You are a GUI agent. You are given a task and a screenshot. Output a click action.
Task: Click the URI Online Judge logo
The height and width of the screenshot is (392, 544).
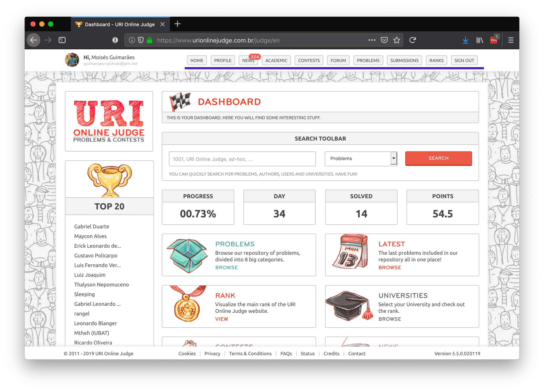tap(109, 121)
